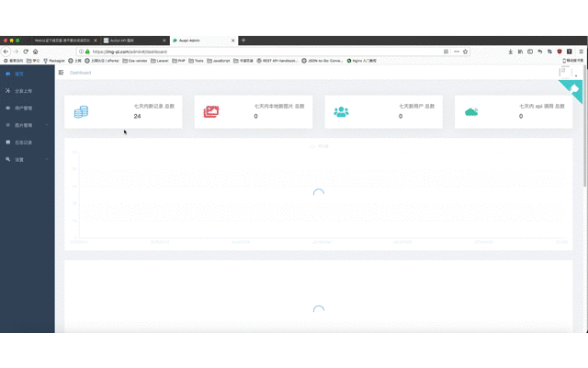Image resolution: width=588 pixels, height=368 pixels.
Task: Open 日志记录 in the sidebar
Action: [x=28, y=143]
